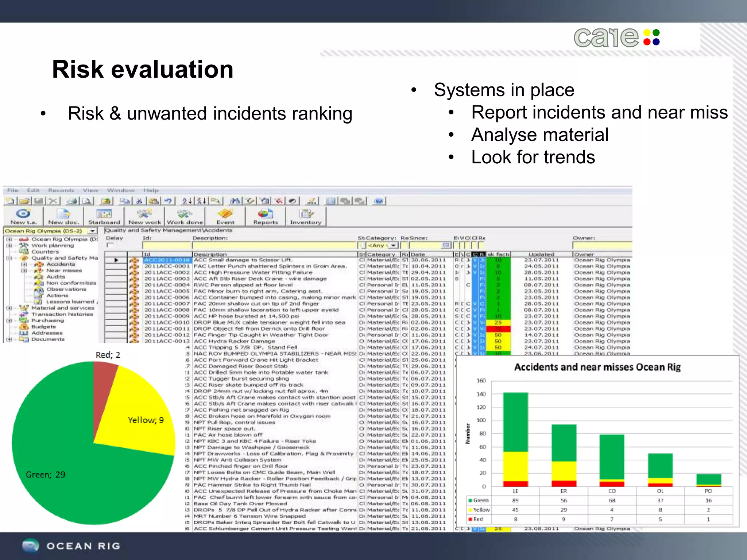Viewport: 747px width, 560px height.
Task: Open the Records menu
Action: (61, 190)
